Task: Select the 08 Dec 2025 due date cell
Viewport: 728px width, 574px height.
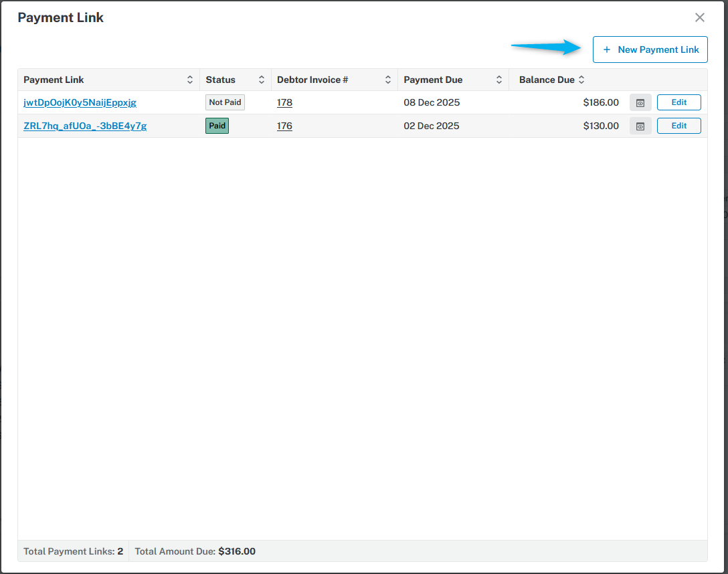Action: [x=432, y=102]
